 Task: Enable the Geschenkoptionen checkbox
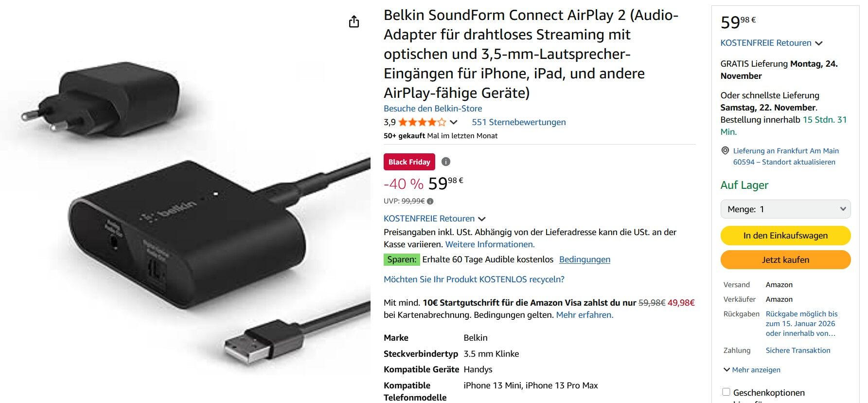(726, 392)
